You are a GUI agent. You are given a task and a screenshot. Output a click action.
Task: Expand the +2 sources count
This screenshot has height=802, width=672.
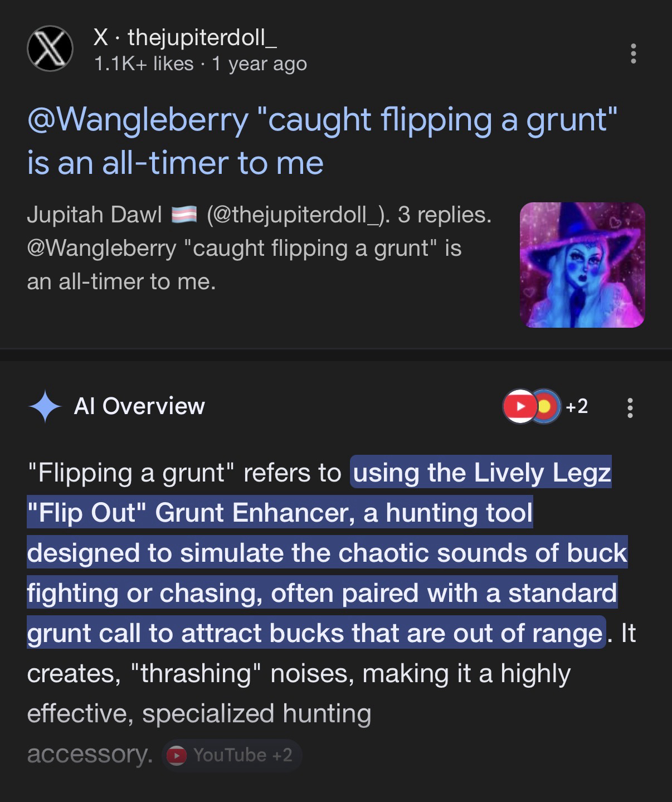576,406
